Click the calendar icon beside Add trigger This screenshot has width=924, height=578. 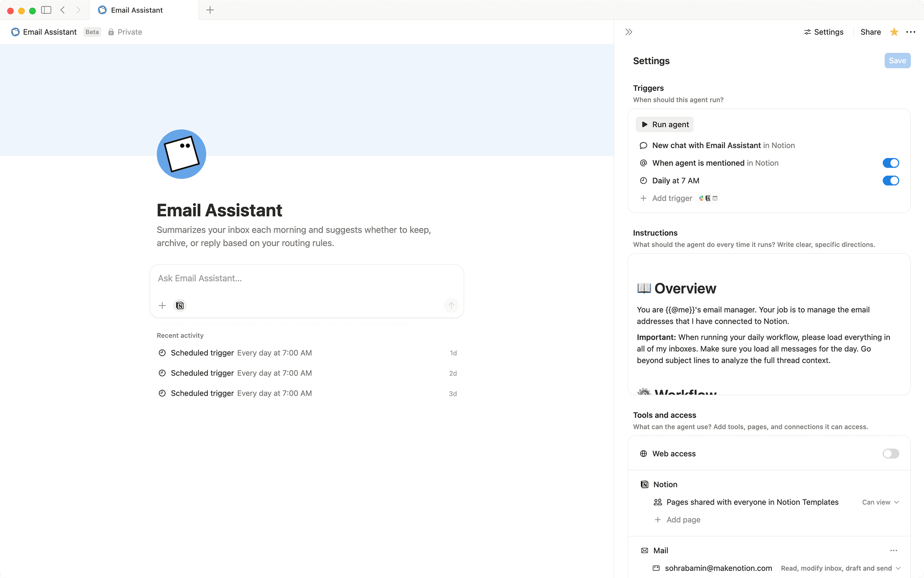tap(716, 198)
